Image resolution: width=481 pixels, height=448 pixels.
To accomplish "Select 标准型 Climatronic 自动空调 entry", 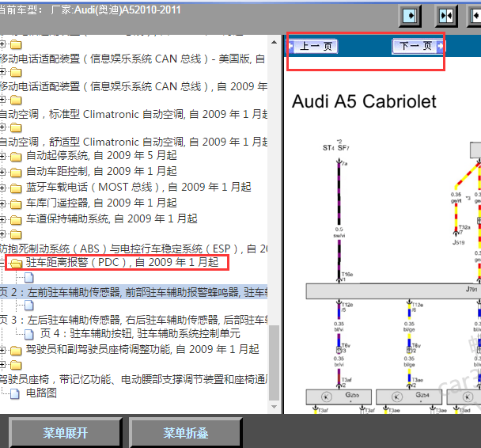I will click(134, 114).
